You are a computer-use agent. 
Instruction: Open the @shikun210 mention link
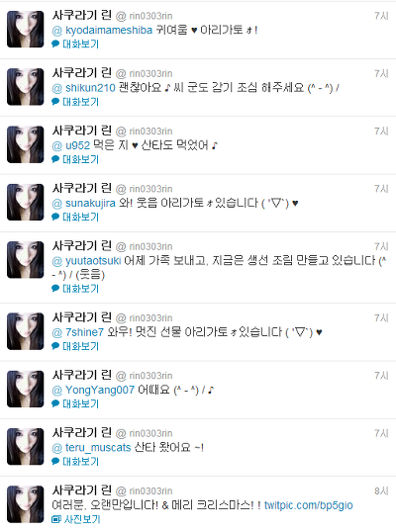83,88
